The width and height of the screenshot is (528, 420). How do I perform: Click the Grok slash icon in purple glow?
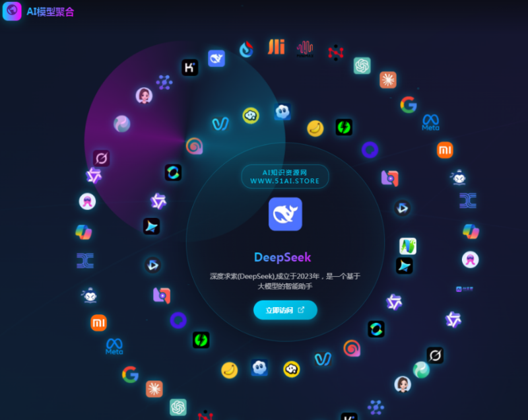coord(102,158)
